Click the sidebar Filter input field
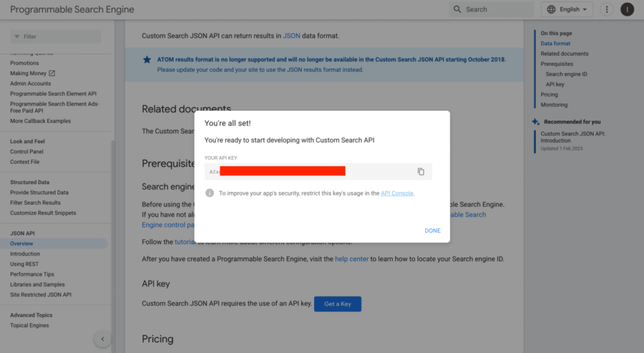 coord(55,36)
